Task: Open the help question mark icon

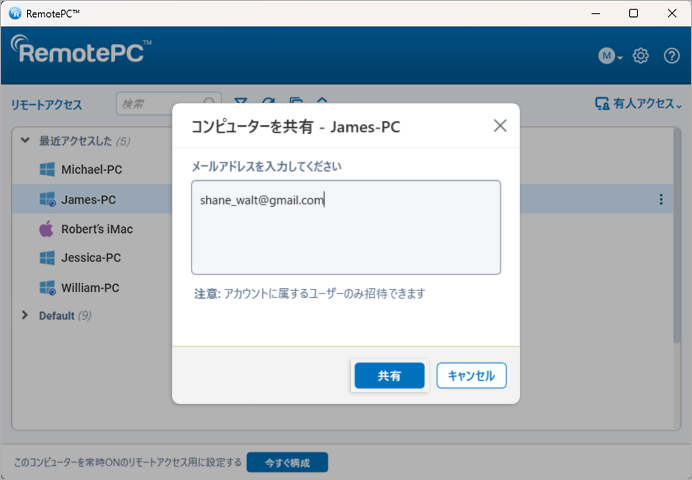Action: pyautogui.click(x=672, y=56)
